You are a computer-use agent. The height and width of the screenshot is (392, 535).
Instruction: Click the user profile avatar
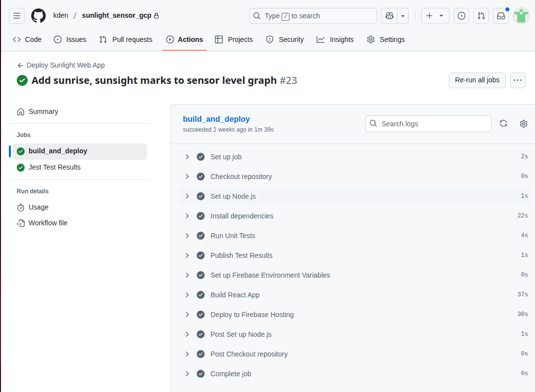tap(521, 16)
